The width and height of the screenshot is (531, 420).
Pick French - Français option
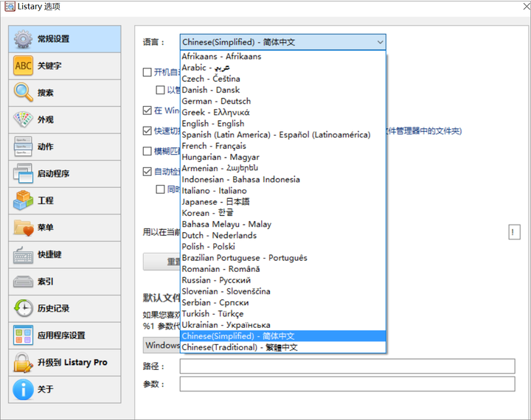click(x=283, y=146)
